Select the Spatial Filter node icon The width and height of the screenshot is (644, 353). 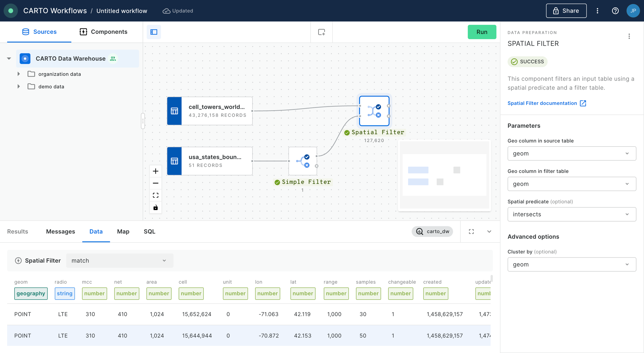[x=374, y=111]
